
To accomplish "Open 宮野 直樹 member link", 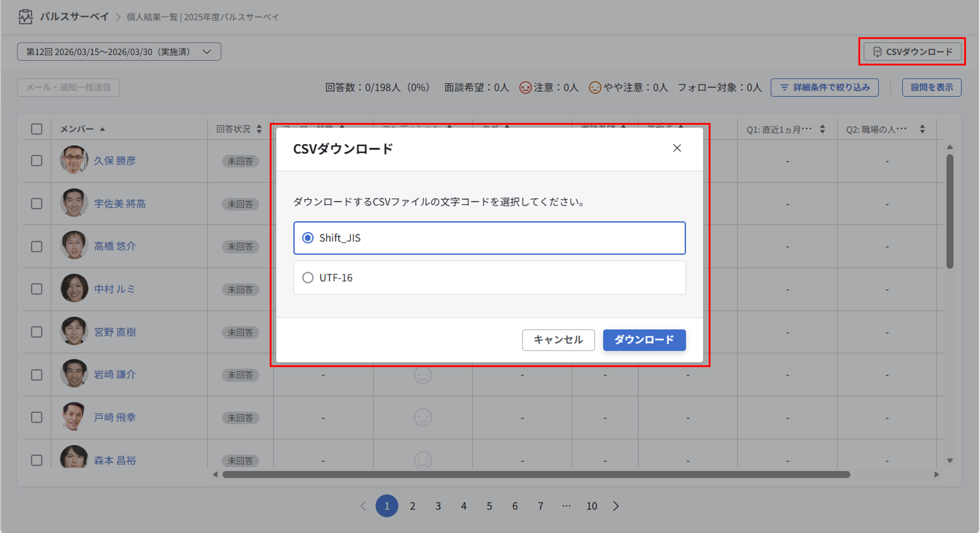I will pos(115,332).
